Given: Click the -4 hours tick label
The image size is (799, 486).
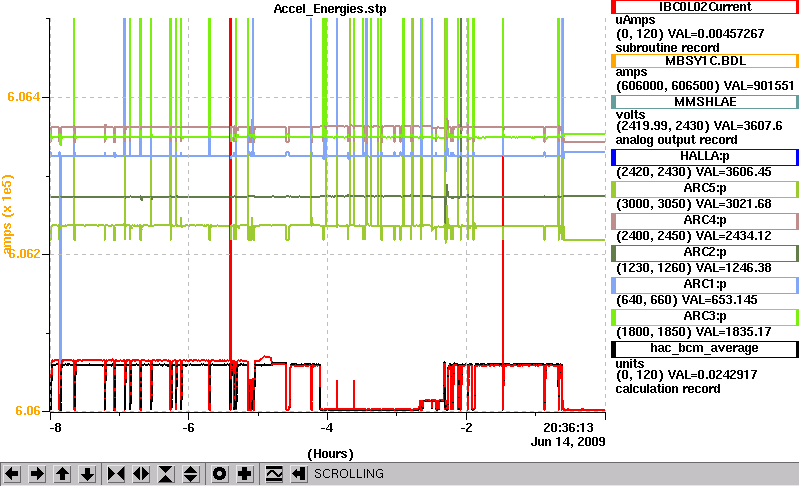Looking at the screenshot, I should (327, 427).
